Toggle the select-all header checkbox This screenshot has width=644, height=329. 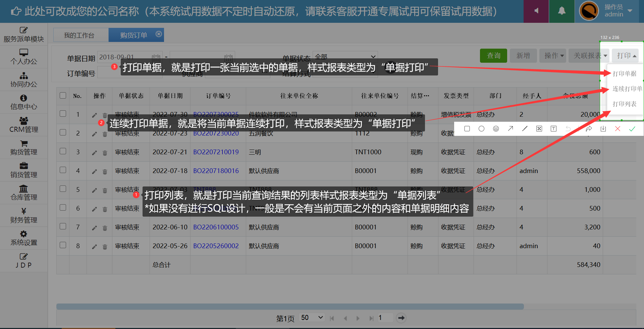click(63, 95)
